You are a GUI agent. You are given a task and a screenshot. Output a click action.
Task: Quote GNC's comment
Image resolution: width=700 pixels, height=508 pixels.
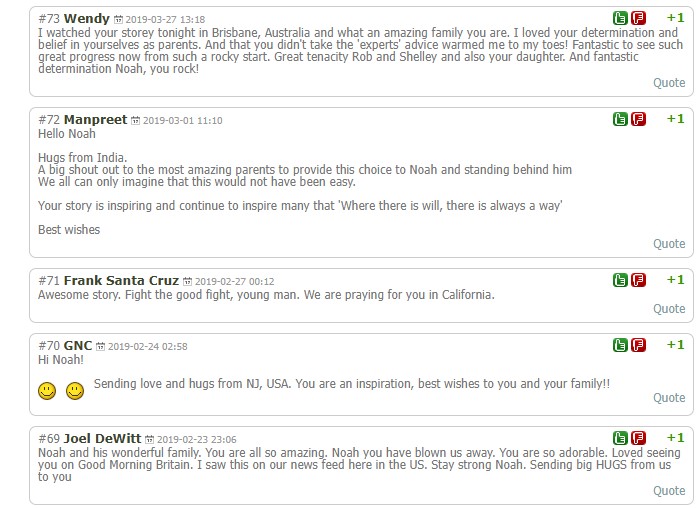pyautogui.click(x=669, y=398)
